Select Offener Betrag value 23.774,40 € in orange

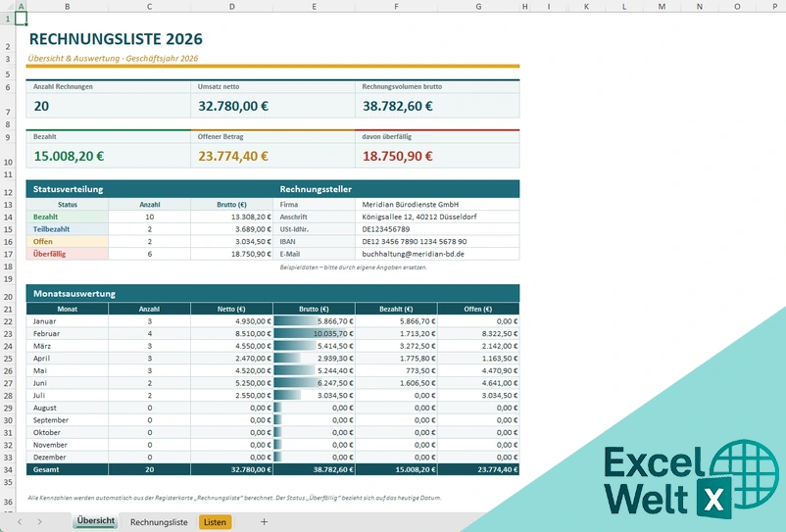[233, 157]
